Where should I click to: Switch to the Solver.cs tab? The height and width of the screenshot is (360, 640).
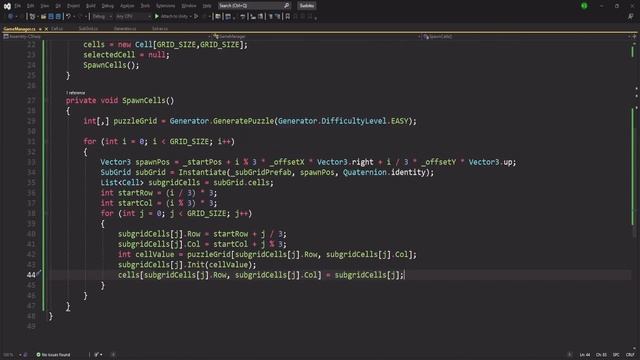tap(160, 29)
